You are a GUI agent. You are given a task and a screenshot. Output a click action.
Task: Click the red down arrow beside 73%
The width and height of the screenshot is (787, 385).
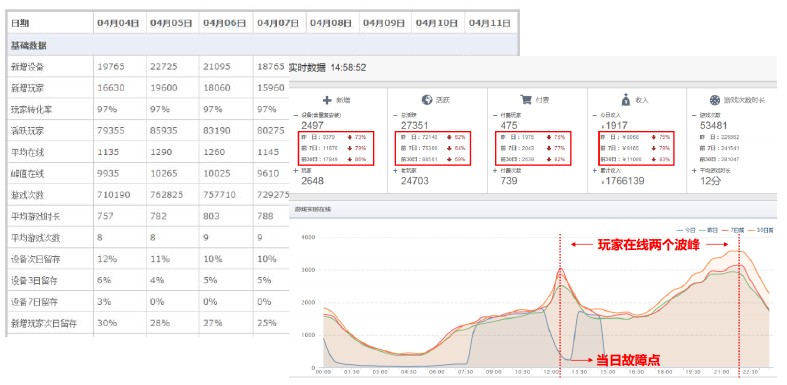tap(349, 137)
